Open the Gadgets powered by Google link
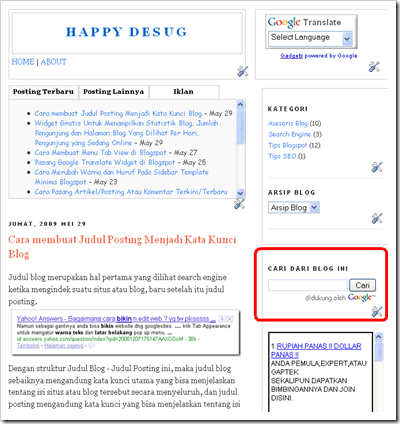The width and height of the screenshot is (400, 424). click(291, 56)
